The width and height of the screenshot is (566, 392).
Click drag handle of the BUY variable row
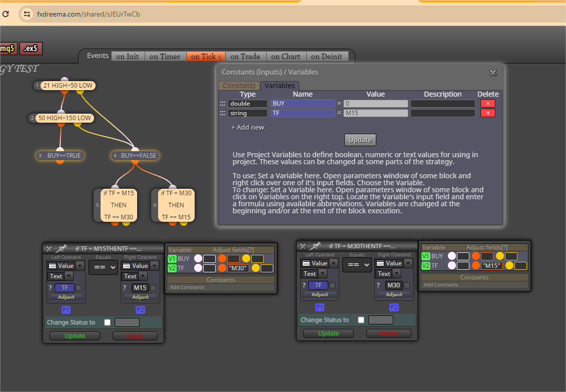[222, 104]
